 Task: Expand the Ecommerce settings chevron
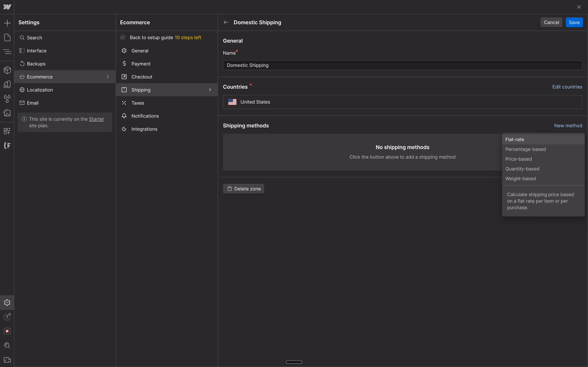click(108, 77)
